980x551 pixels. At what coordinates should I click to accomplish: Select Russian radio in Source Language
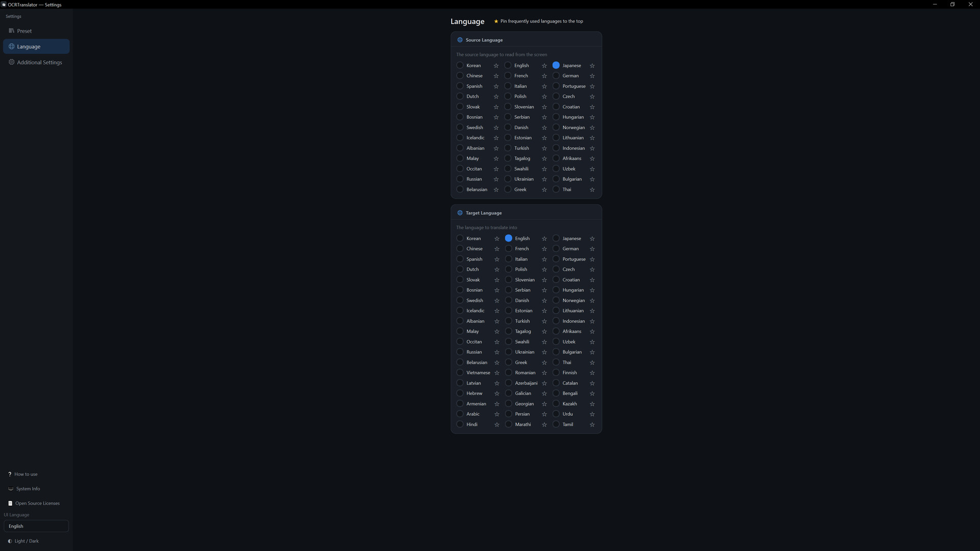point(460,179)
